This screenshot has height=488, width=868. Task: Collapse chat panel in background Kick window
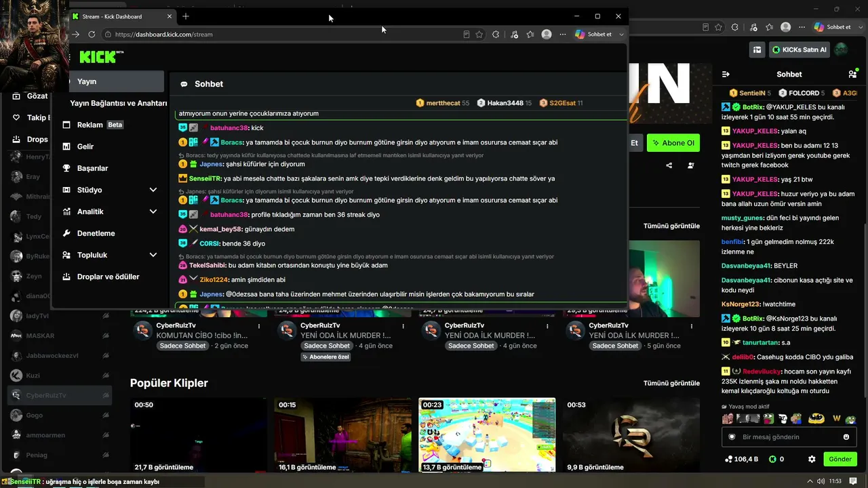pos(726,75)
